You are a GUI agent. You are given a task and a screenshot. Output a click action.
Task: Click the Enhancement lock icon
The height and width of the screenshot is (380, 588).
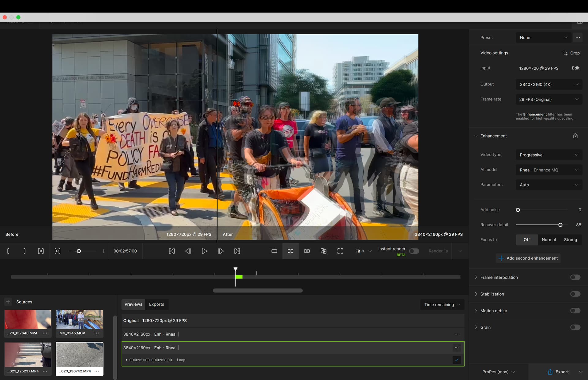(x=575, y=136)
